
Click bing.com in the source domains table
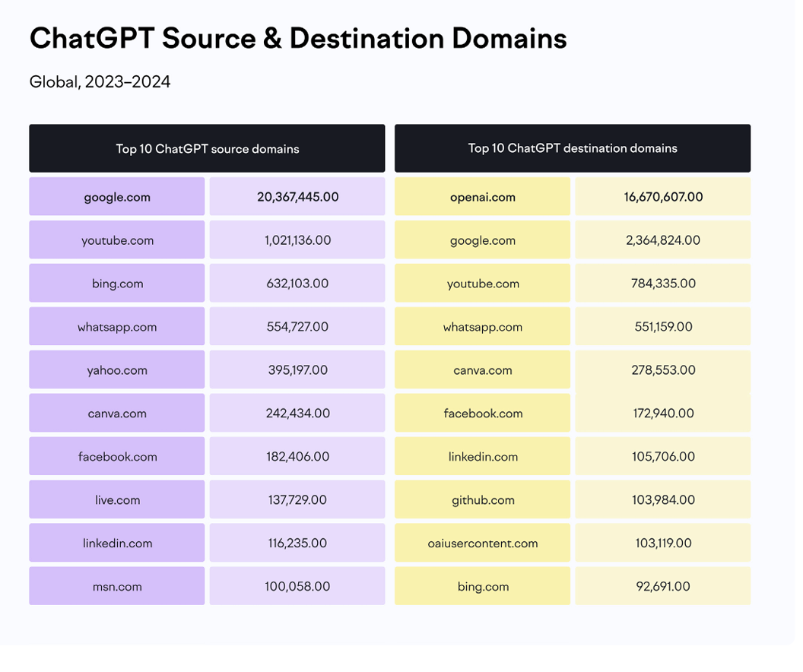coord(117,284)
